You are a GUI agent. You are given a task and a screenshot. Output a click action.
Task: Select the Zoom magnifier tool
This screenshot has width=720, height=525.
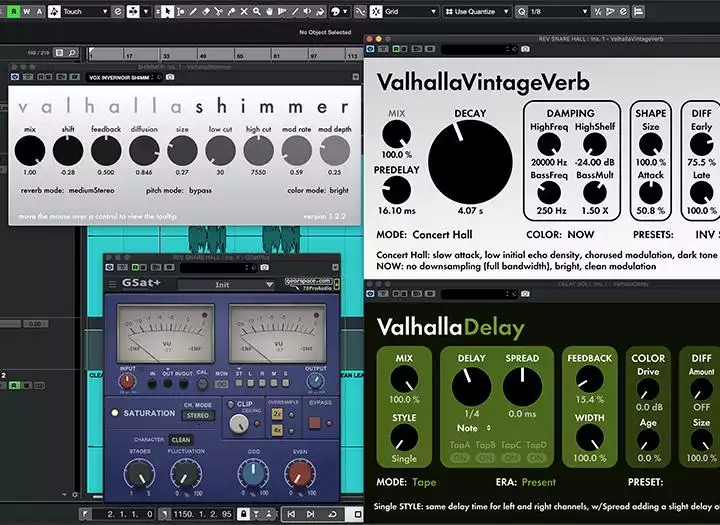[257, 11]
